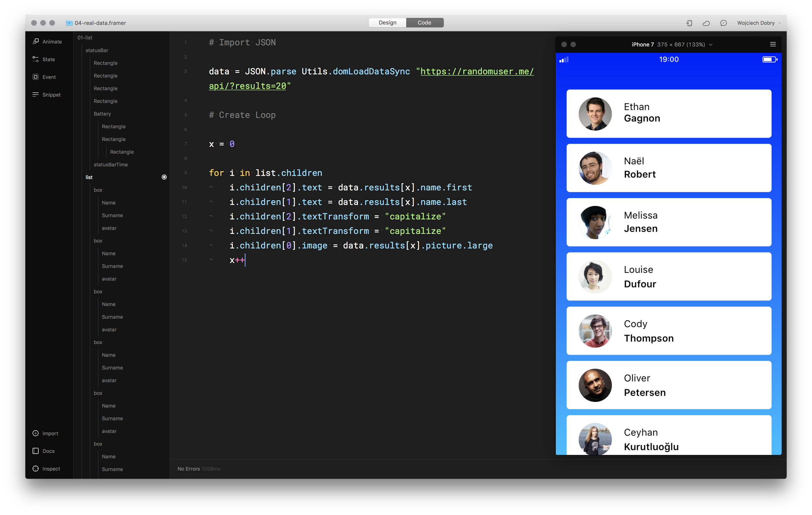Open the State panel

tap(36, 59)
